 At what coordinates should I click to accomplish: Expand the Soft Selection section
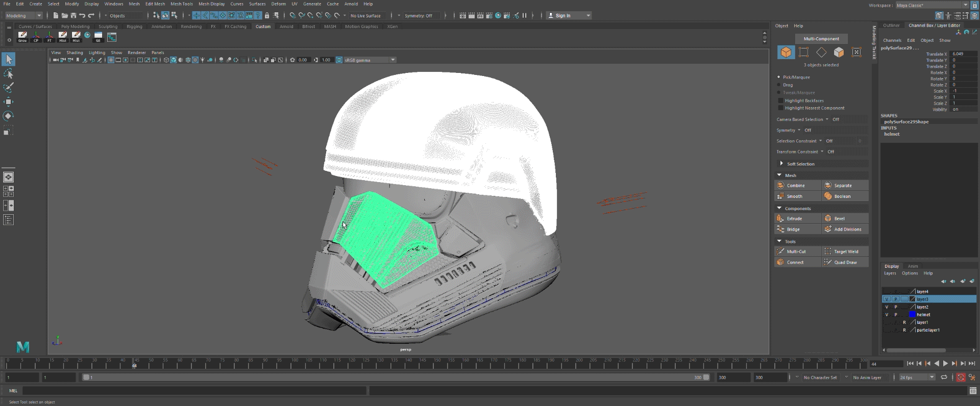781,164
